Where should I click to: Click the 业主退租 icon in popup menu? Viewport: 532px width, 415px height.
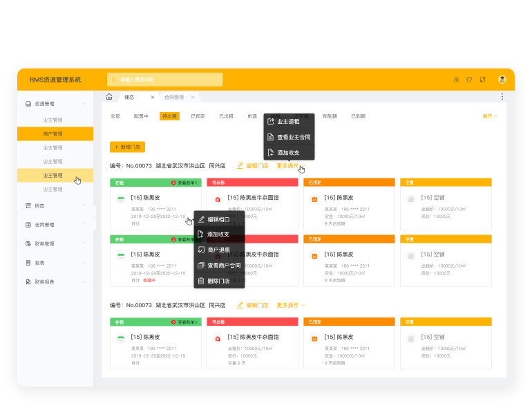pos(271,122)
